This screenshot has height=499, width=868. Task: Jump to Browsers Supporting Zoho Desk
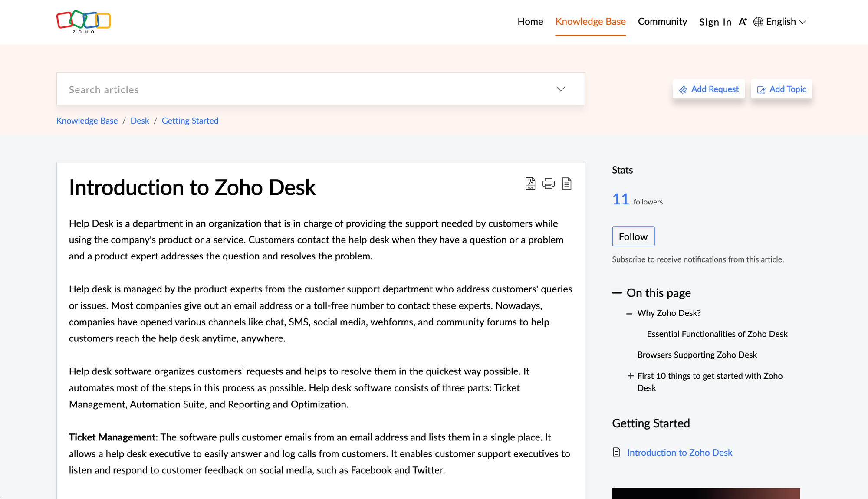697,355
